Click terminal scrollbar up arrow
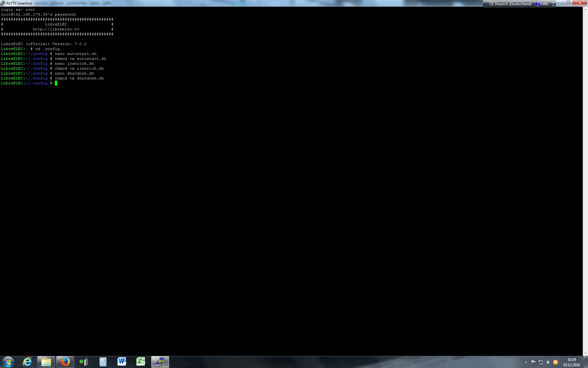Viewport: 588px width, 368px height. [x=585, y=9]
